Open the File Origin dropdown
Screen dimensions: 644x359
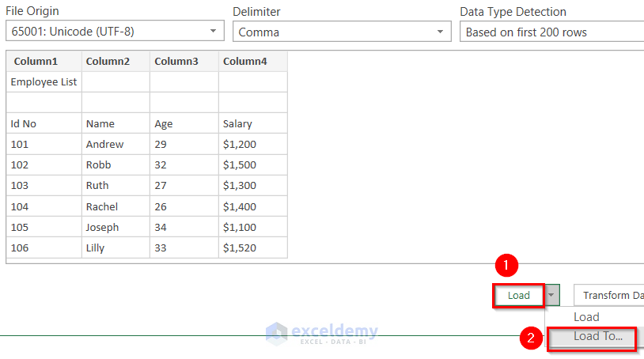point(115,32)
